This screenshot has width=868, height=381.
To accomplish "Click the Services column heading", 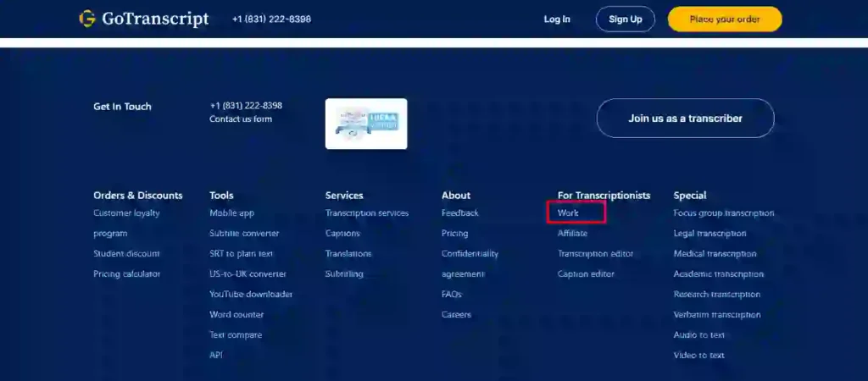I will (344, 196).
